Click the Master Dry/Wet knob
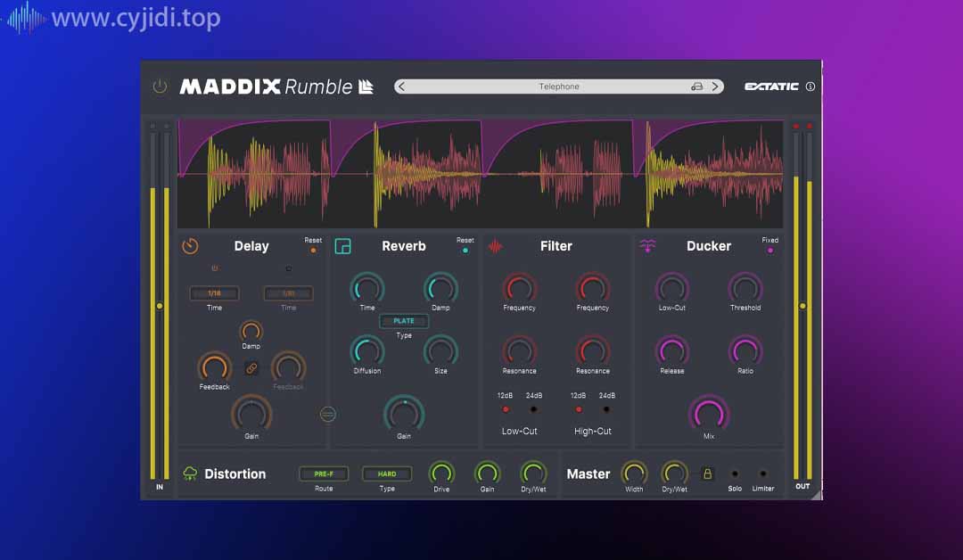 [x=674, y=473]
